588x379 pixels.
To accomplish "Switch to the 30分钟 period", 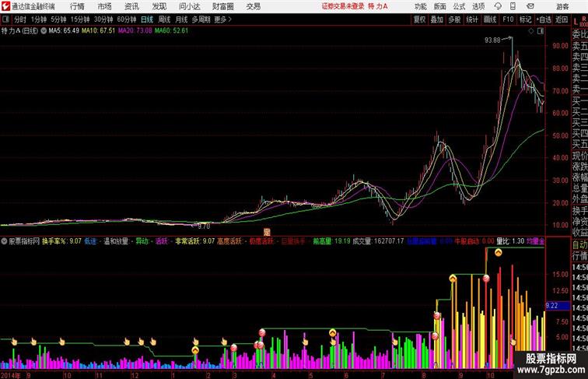I will point(103,19).
